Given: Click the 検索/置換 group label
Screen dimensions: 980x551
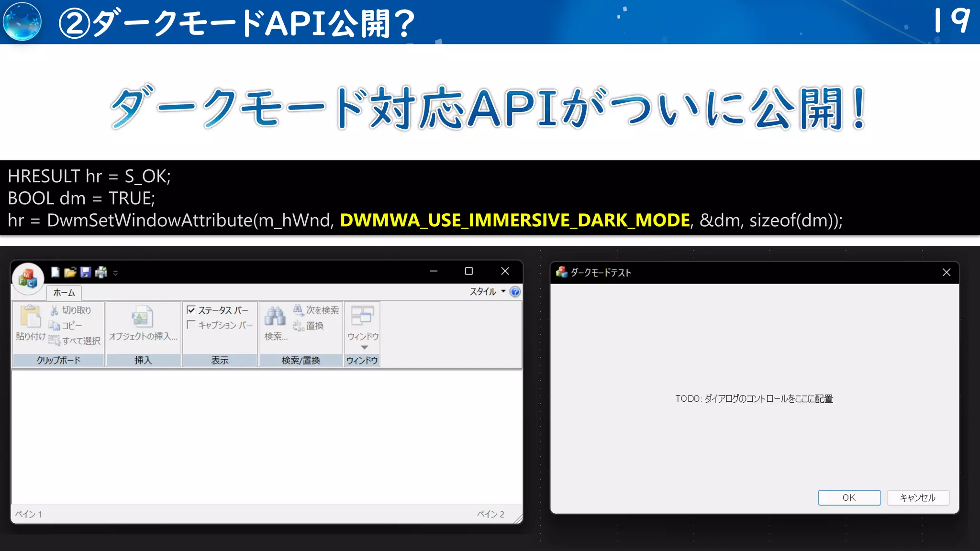Looking at the screenshot, I should pyautogui.click(x=301, y=360).
